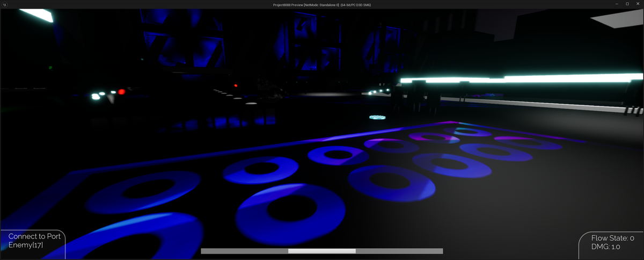
Task: Click the Project8088 Preview window title text
Action: [322, 4]
